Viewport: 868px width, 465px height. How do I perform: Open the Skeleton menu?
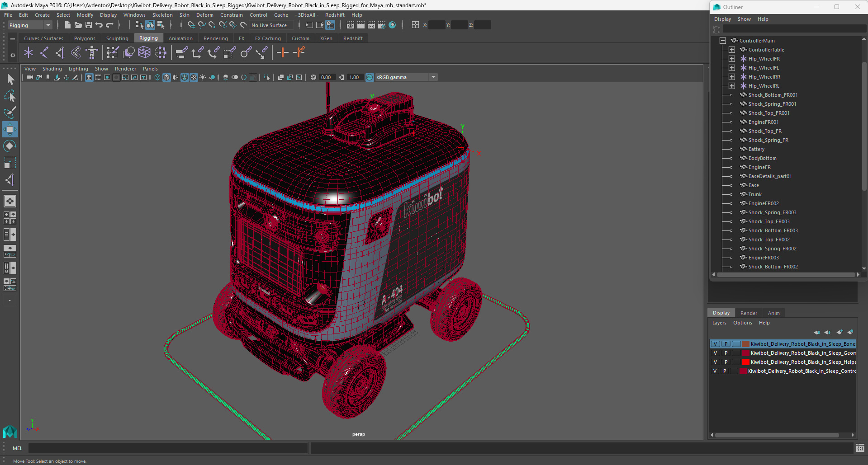point(162,15)
